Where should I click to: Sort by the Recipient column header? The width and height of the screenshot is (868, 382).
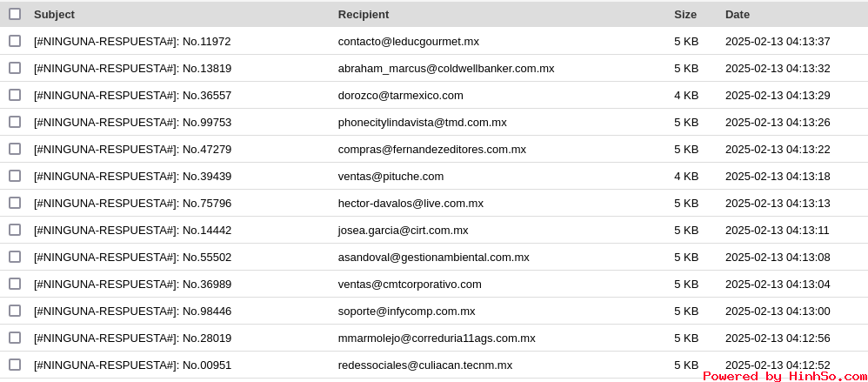364,15
